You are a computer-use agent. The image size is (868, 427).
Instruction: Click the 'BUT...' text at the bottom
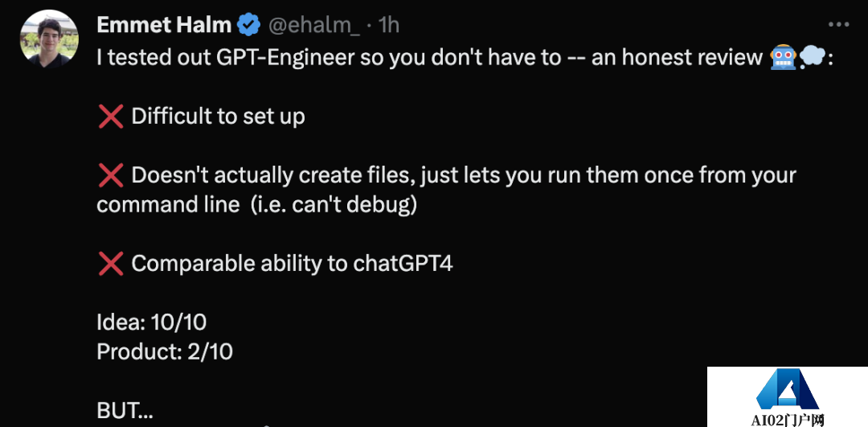pyautogui.click(x=125, y=411)
